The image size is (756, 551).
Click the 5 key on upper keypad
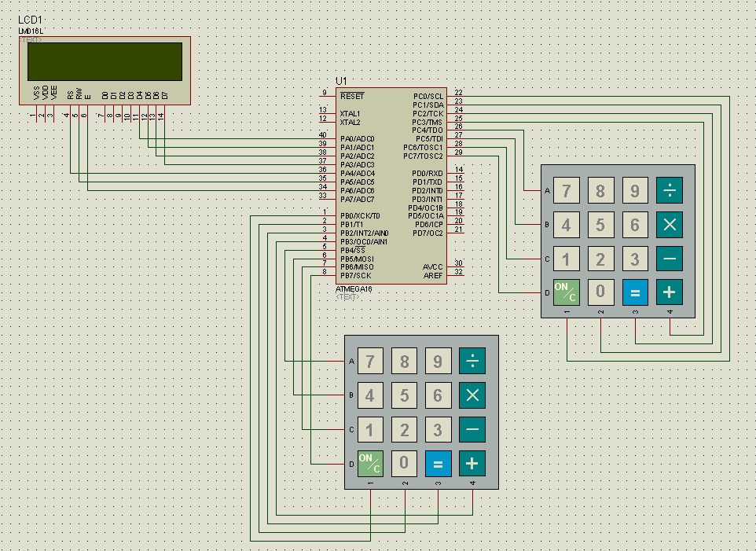(x=600, y=225)
